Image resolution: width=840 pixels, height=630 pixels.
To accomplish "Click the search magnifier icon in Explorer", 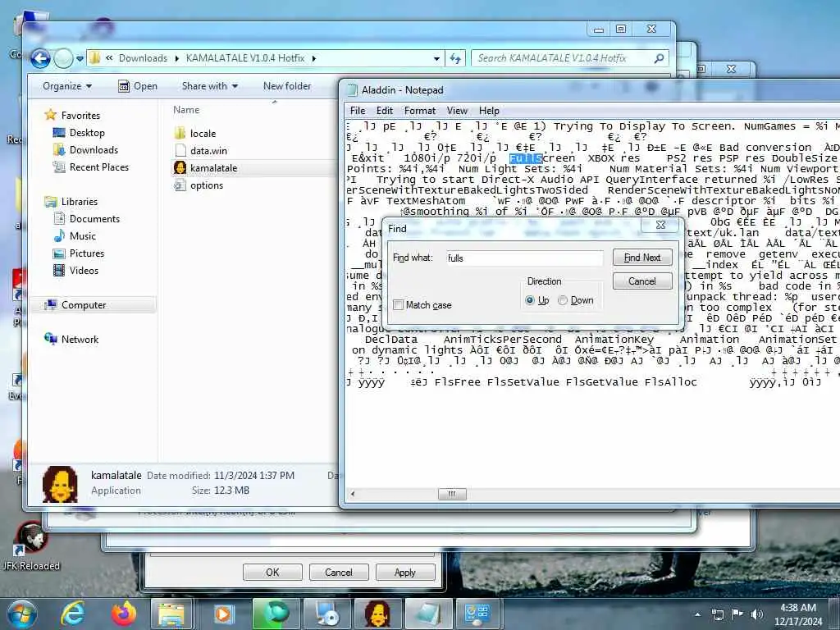I will point(659,58).
